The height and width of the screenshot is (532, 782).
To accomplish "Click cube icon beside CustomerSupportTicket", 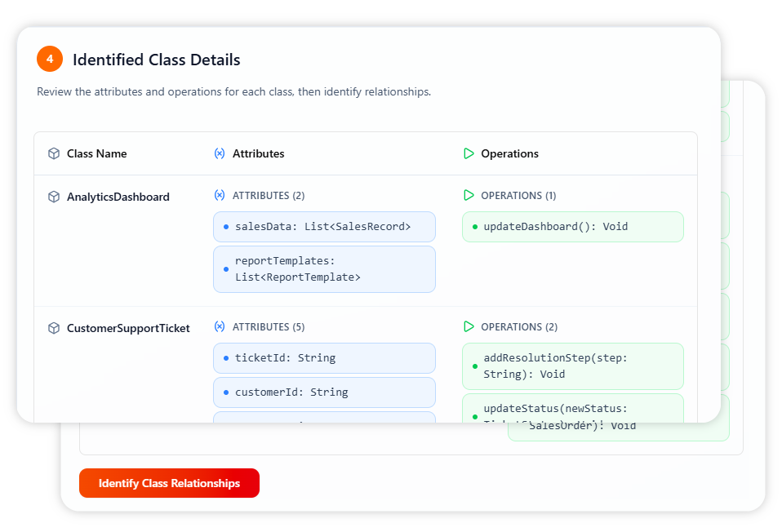I will 54,328.
